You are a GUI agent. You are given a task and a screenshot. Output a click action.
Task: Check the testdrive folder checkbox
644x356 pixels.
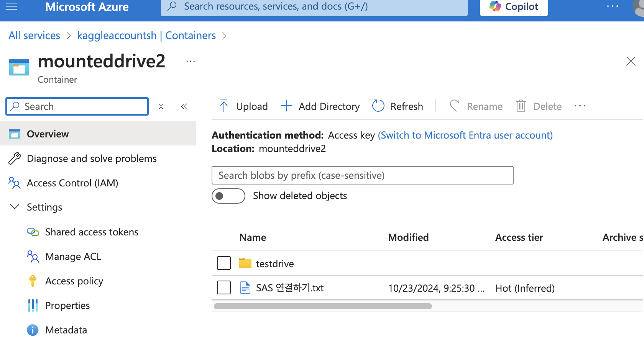tap(224, 263)
